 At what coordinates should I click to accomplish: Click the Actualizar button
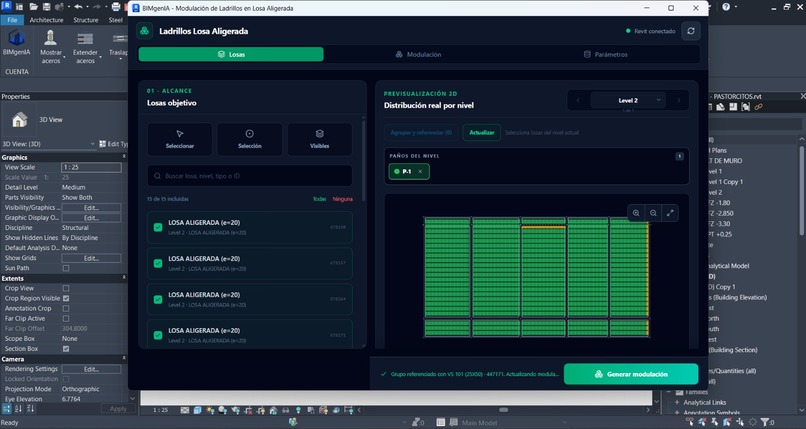(x=482, y=133)
